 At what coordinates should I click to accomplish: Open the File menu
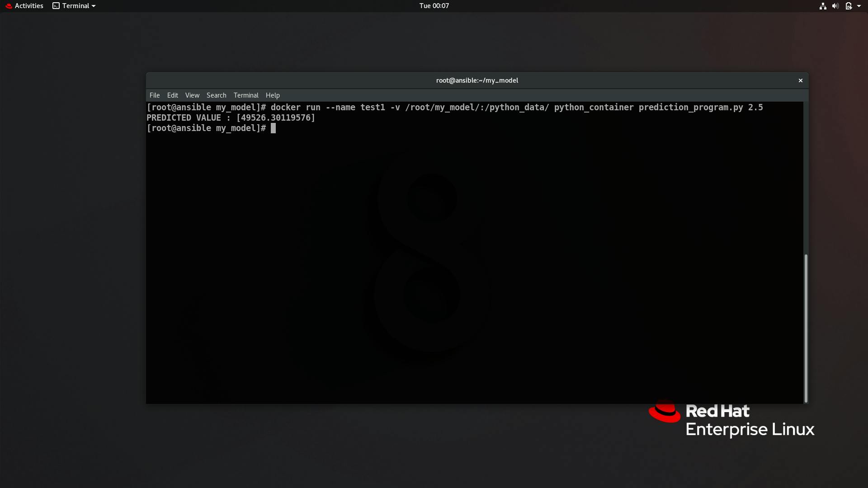click(155, 95)
